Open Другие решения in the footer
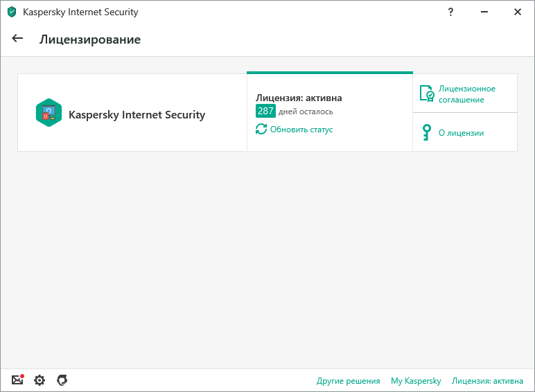535x392 pixels. pyautogui.click(x=348, y=381)
